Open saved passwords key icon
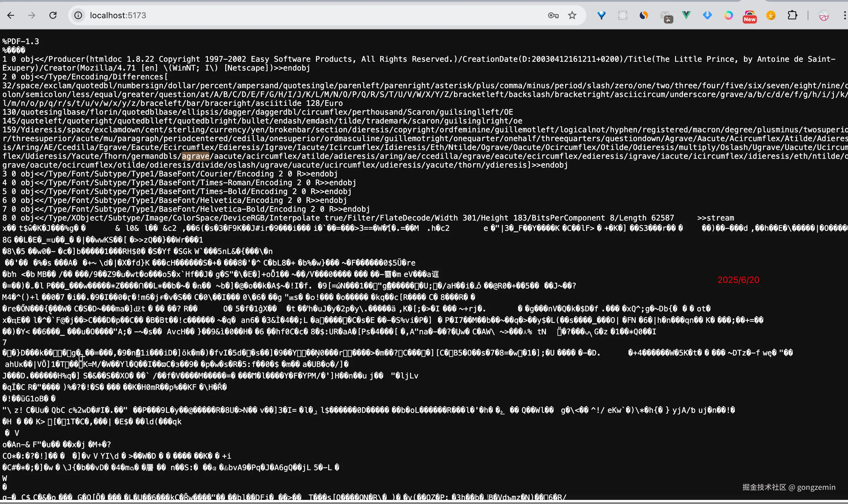Screen dimensions: 848x504 pos(553,15)
